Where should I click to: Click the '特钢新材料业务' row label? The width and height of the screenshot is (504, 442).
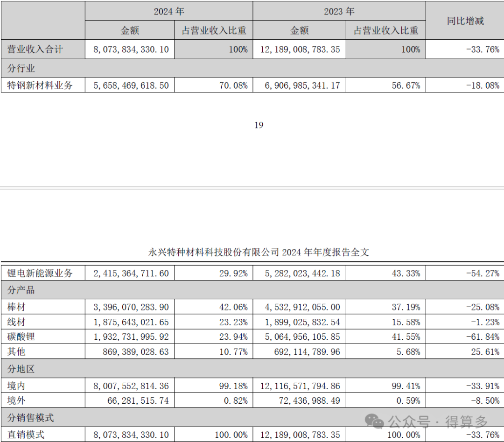40,85
